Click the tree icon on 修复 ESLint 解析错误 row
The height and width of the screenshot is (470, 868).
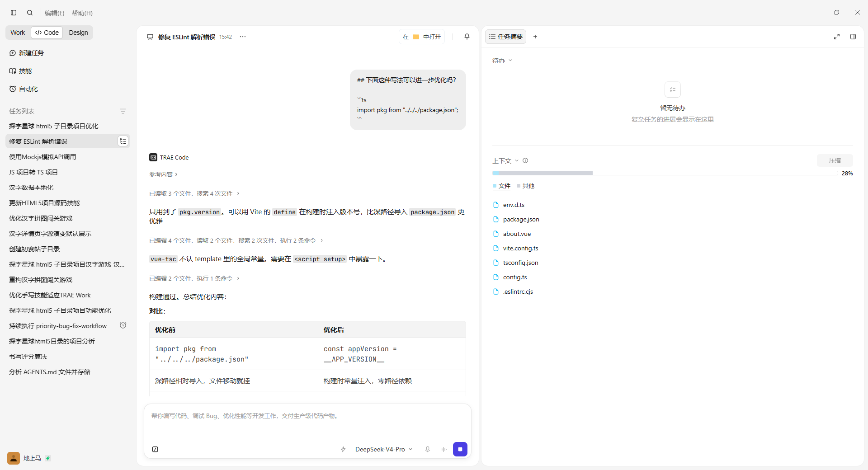pyautogui.click(x=123, y=141)
